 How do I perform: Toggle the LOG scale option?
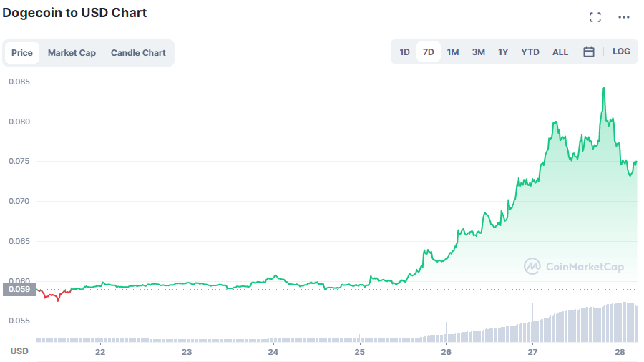(x=621, y=52)
